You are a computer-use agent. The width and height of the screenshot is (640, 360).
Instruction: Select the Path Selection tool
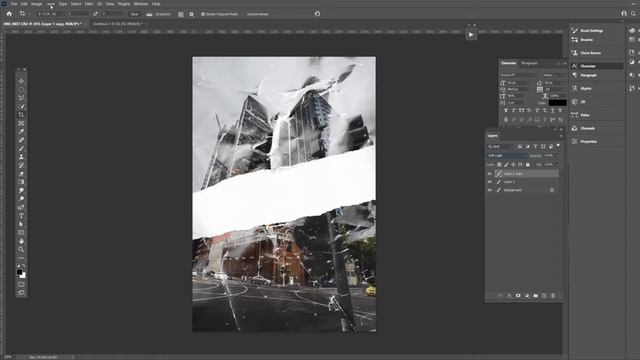(x=21, y=224)
